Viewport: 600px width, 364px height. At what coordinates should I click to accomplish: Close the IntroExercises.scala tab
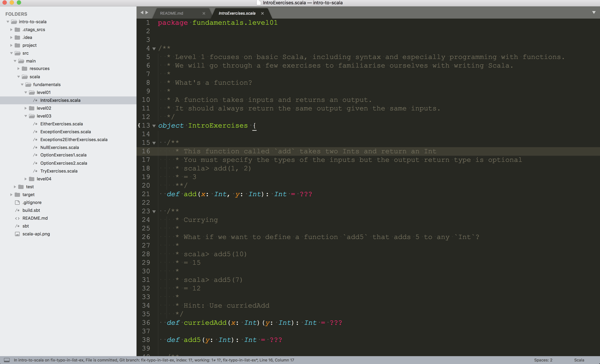tap(262, 13)
